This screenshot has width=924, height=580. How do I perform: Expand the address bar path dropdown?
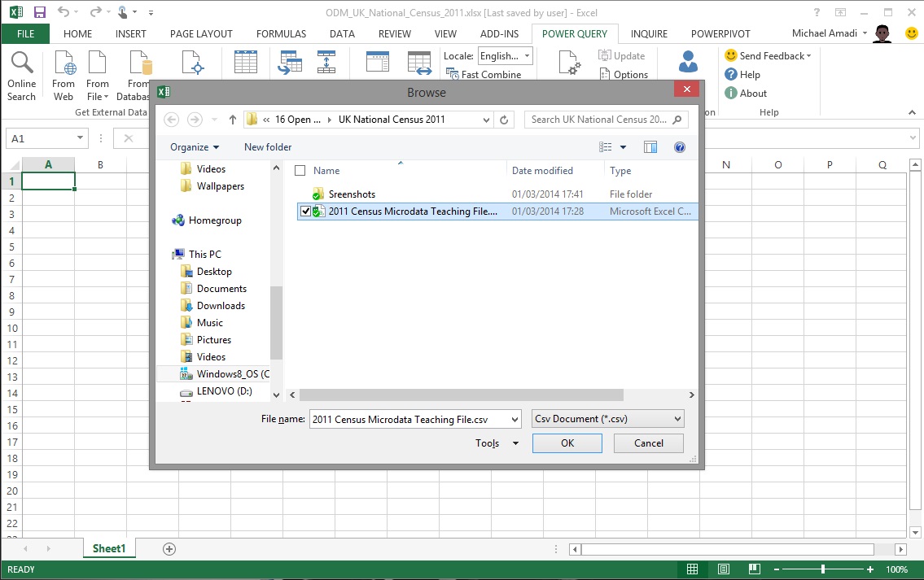click(486, 120)
